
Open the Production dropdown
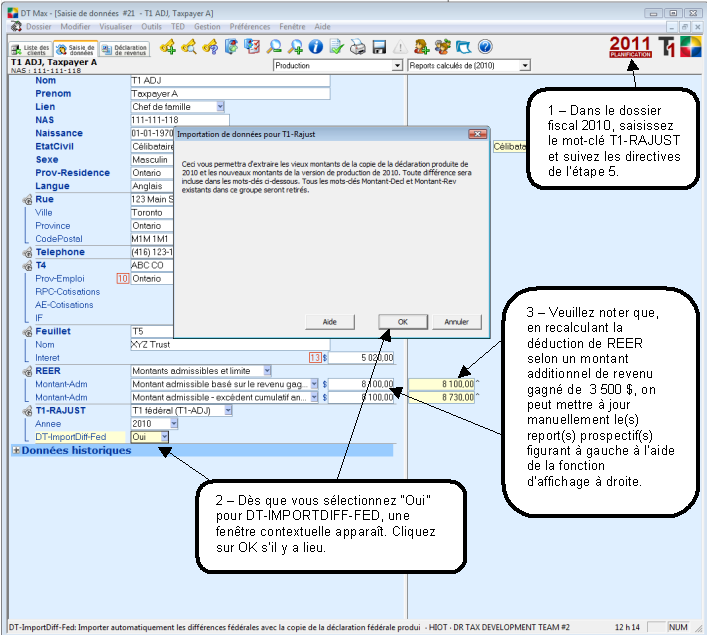pos(336,65)
